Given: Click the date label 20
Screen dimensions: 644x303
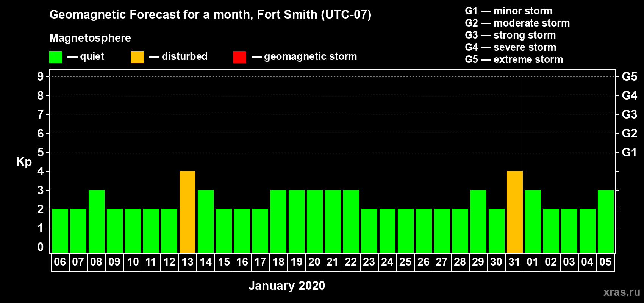Looking at the screenshot, I should click(314, 262).
